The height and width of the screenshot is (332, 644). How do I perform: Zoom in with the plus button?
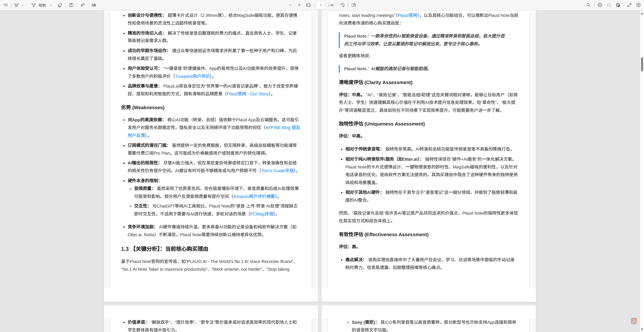pyautogui.click(x=299, y=5)
